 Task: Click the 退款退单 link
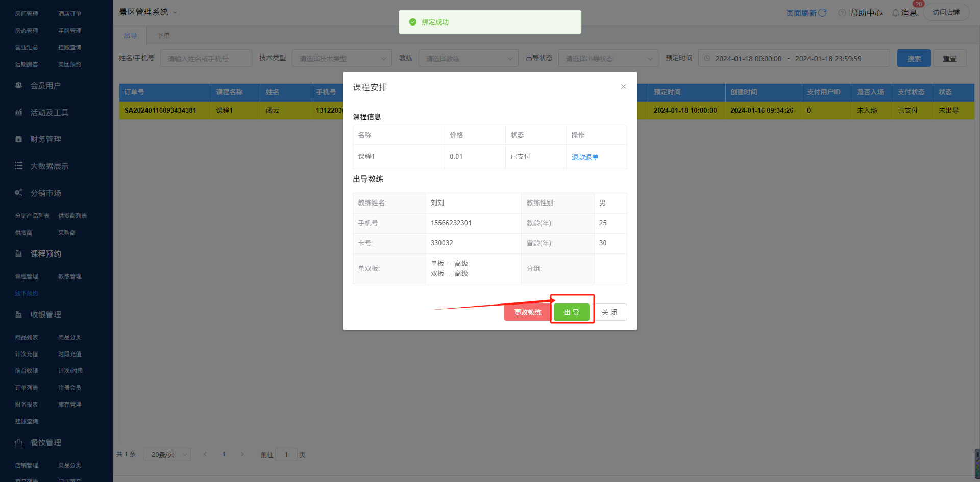584,157
